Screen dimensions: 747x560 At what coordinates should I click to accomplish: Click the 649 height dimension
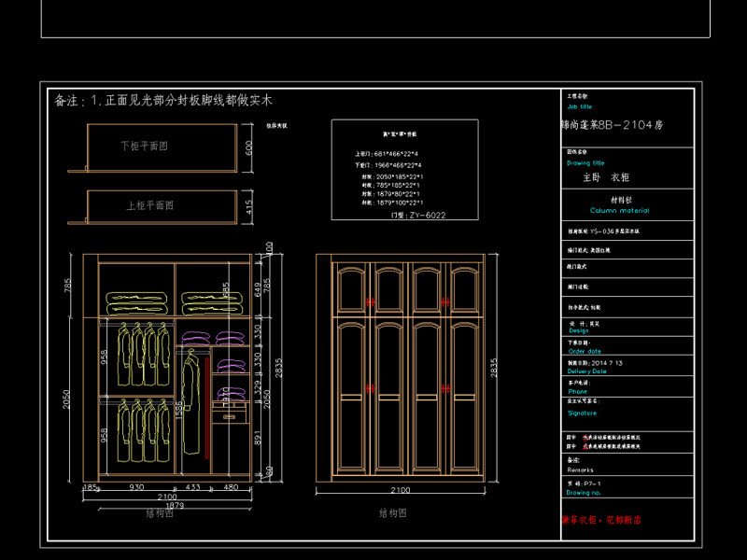click(x=258, y=289)
